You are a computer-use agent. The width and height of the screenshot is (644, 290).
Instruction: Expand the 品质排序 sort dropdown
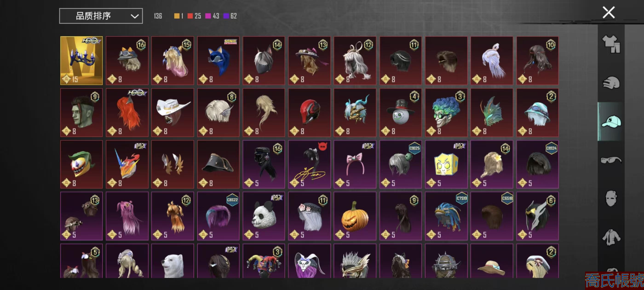tap(101, 16)
